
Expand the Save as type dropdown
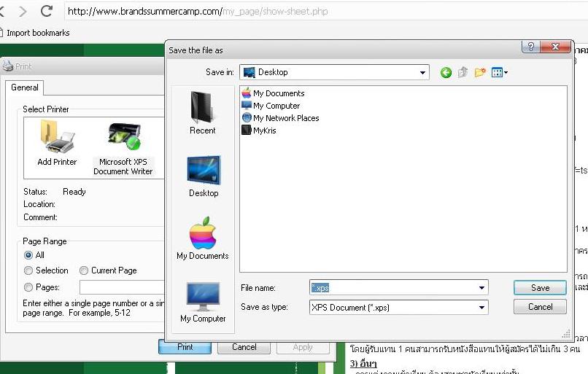click(x=481, y=308)
